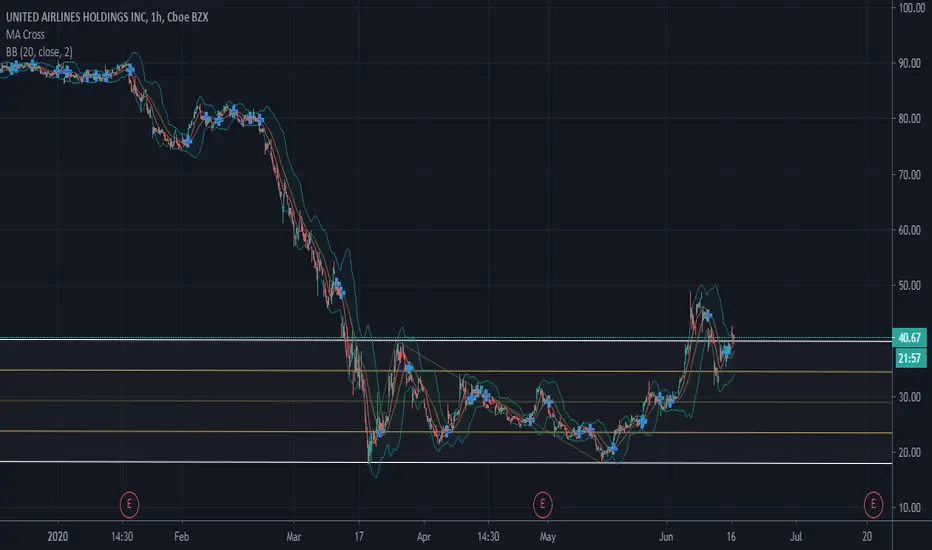The height and width of the screenshot is (550, 932).
Task: Click the 16 date label on the time axis
Action: [731, 536]
